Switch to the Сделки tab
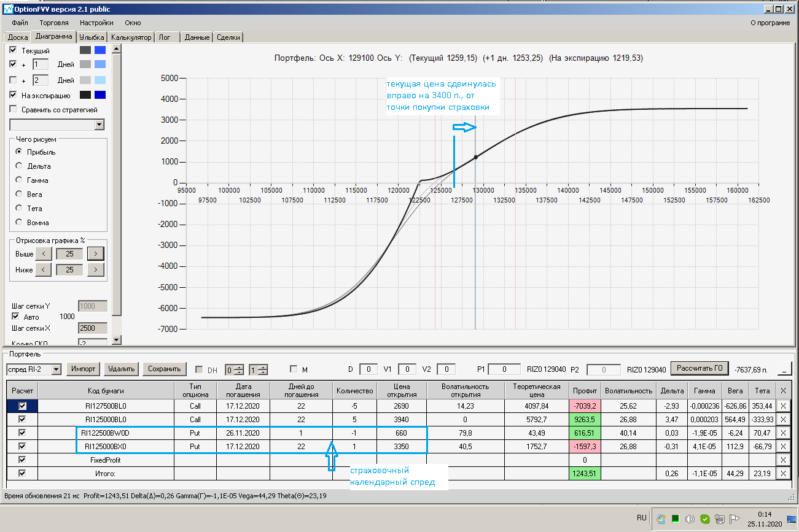 pos(228,37)
